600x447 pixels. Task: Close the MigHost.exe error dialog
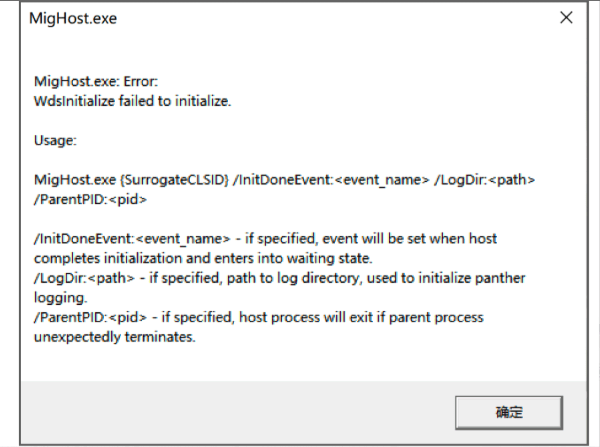pos(566,18)
